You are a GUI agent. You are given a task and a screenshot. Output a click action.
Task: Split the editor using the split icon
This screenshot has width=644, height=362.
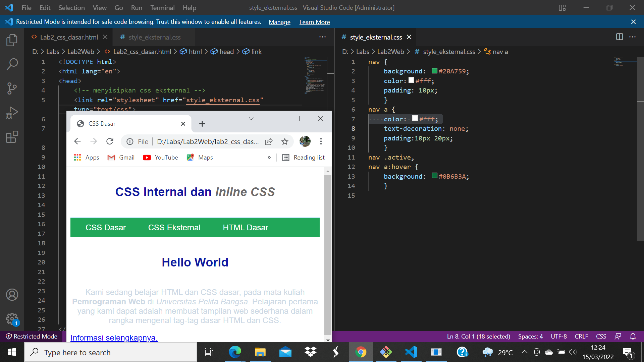pyautogui.click(x=619, y=37)
